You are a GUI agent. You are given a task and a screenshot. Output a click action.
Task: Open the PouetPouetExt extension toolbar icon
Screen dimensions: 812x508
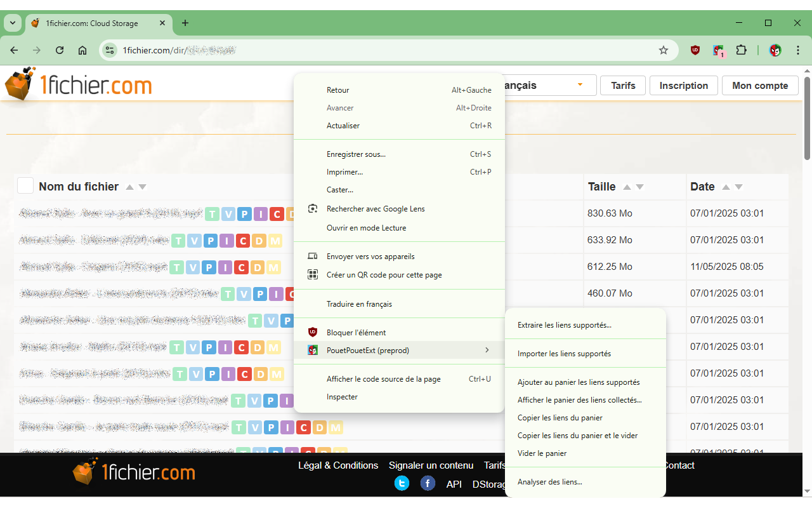(x=718, y=50)
